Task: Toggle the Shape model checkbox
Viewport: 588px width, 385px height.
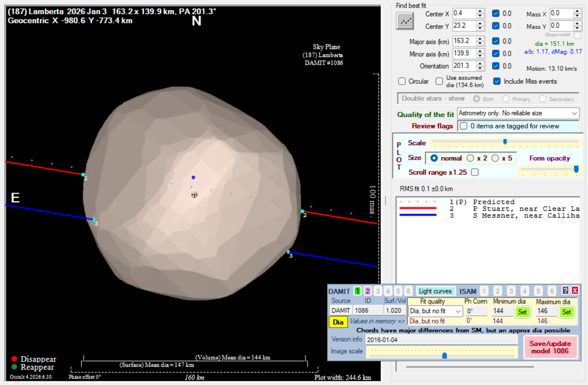Action: [x=578, y=35]
